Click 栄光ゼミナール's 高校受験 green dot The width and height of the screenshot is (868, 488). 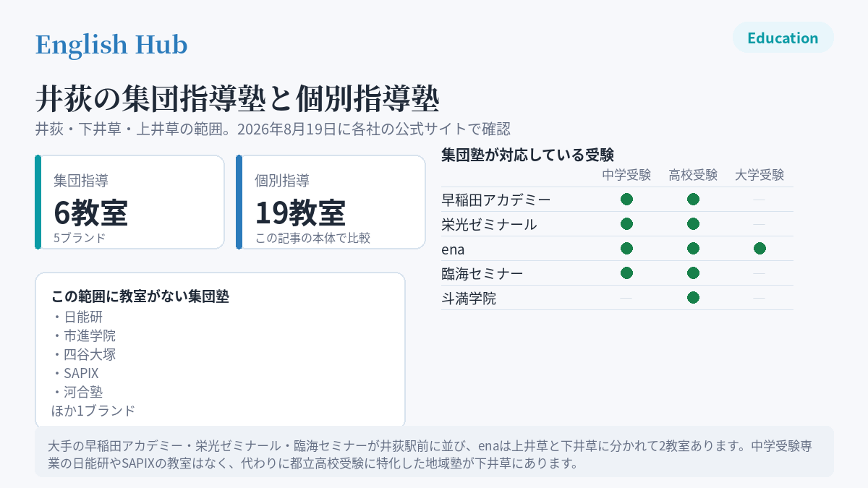pyautogui.click(x=693, y=224)
